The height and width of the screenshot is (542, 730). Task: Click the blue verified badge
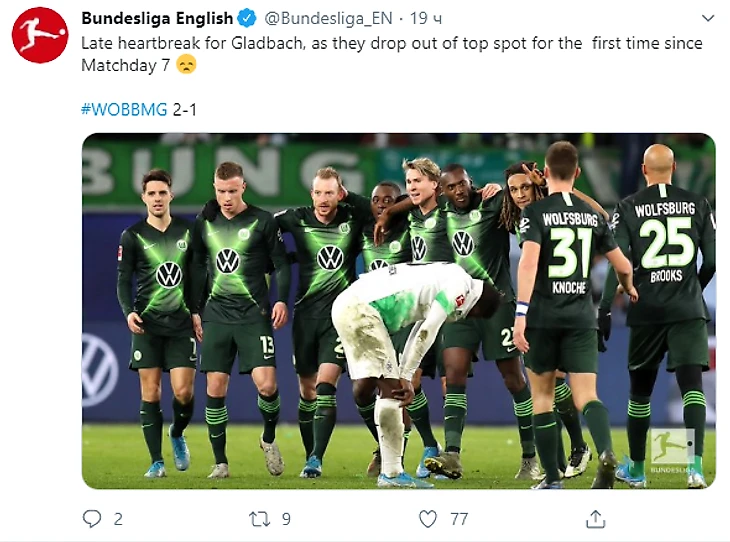[247, 19]
